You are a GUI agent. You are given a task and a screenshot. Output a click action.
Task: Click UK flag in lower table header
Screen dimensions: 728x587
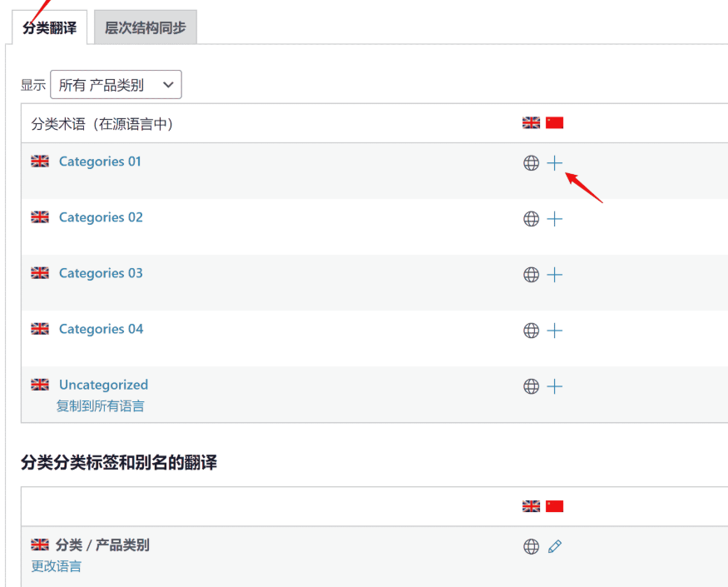531,506
